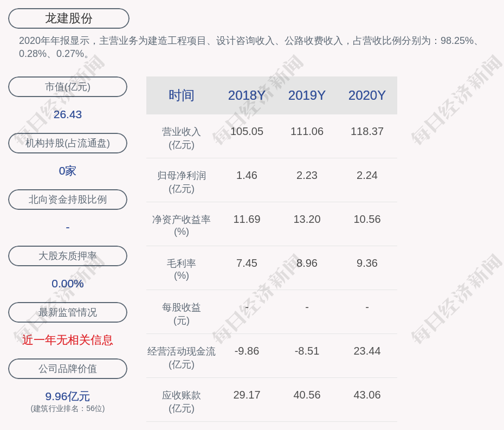Click the 9.96亿元 brand value
The height and width of the screenshot is (430, 504).
pyautogui.click(x=68, y=396)
